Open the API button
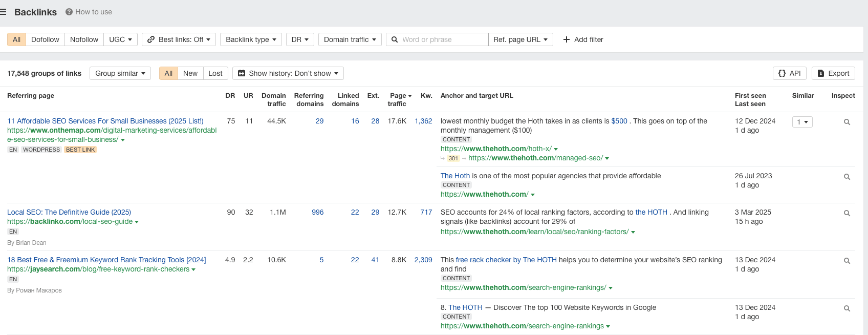 point(789,73)
